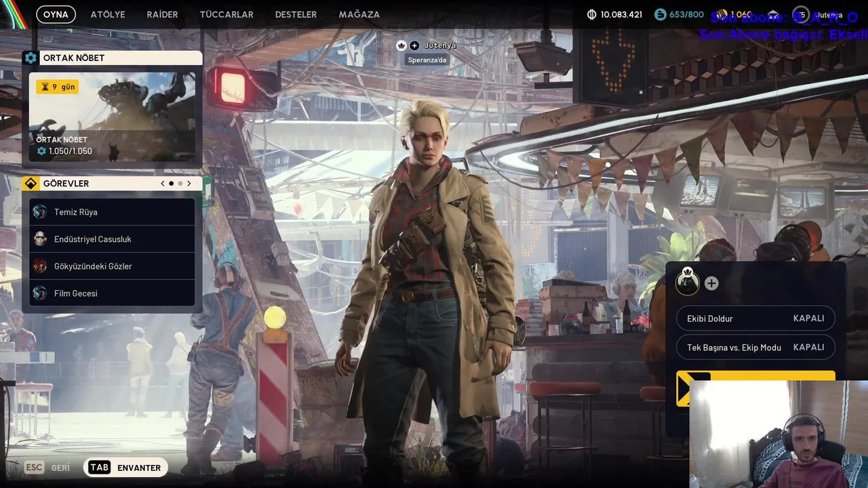
Task: Toggle Tek Başına vs. Ekip Modu
Action: pyautogui.click(x=755, y=348)
